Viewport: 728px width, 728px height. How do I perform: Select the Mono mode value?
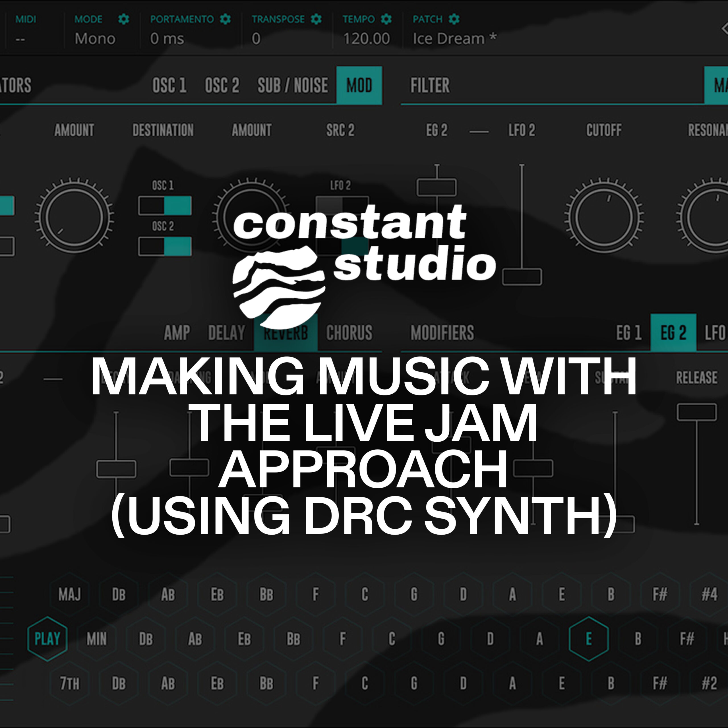pos(95,38)
